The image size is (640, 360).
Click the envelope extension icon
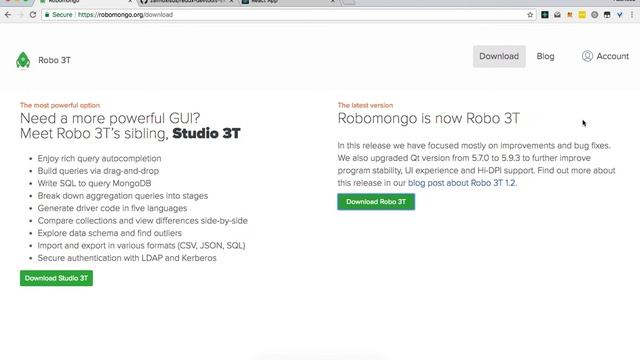click(x=557, y=15)
